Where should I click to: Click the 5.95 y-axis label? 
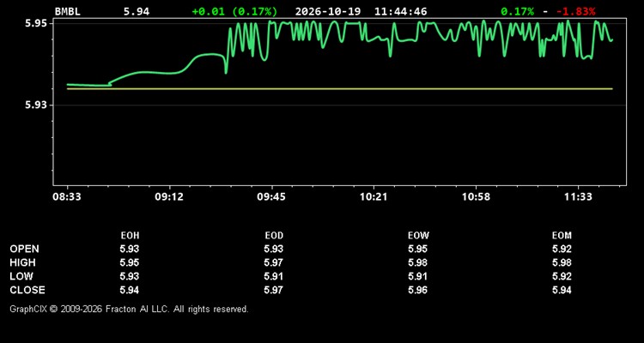pyautogui.click(x=36, y=23)
